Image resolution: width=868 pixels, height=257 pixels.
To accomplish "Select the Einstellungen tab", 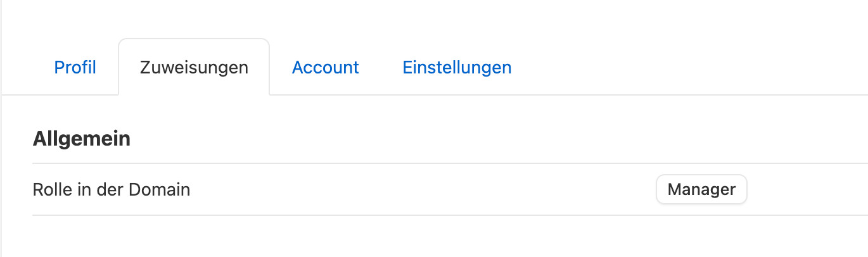I will point(457,67).
